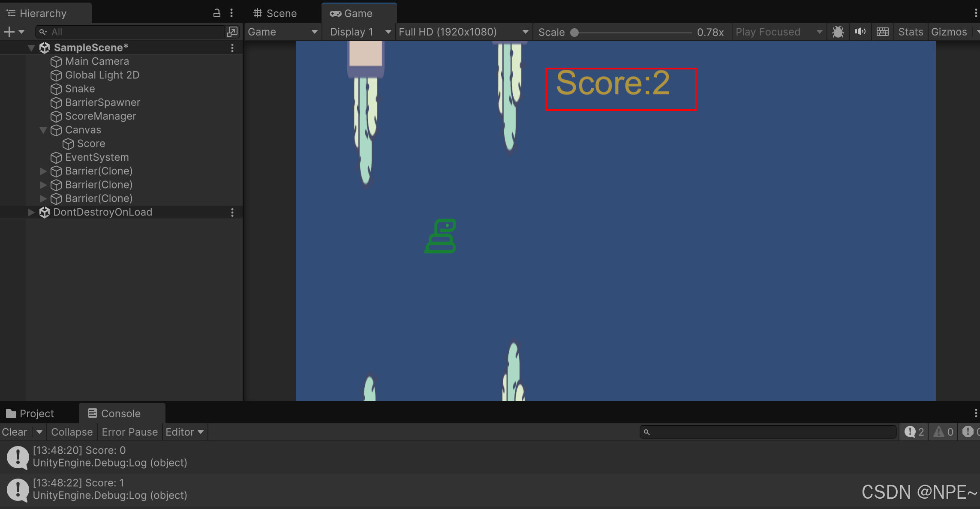Expand the third Barrier(Clone) object
The height and width of the screenshot is (509, 980).
coord(43,198)
